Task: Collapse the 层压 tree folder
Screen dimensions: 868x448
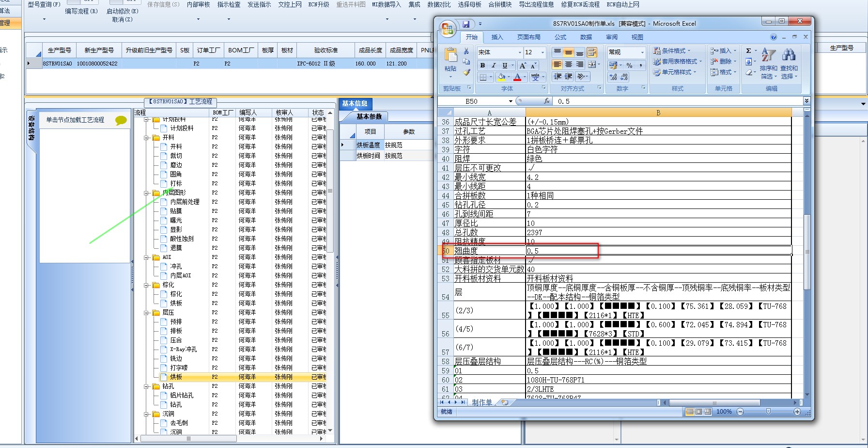Action: (147, 313)
